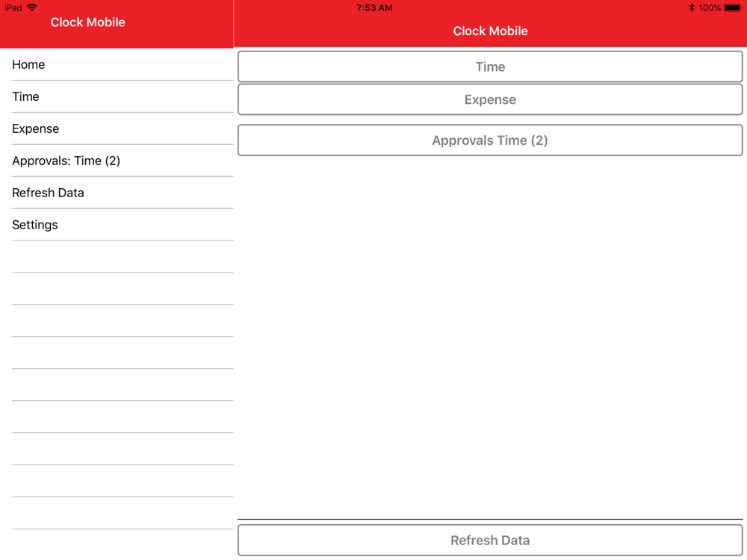Image resolution: width=747 pixels, height=560 pixels.
Task: Click the Time button in main panel
Action: coord(490,66)
